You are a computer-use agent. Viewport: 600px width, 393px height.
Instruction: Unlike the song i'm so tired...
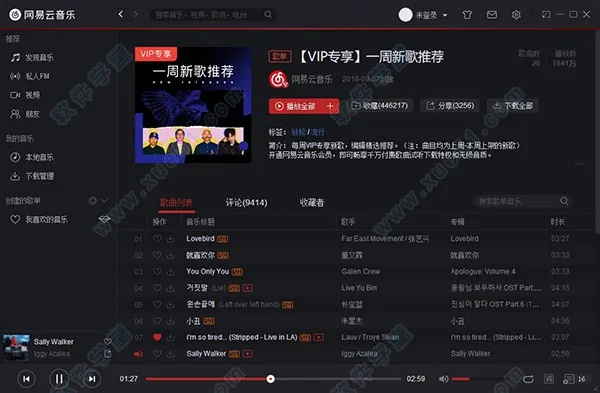point(157,338)
